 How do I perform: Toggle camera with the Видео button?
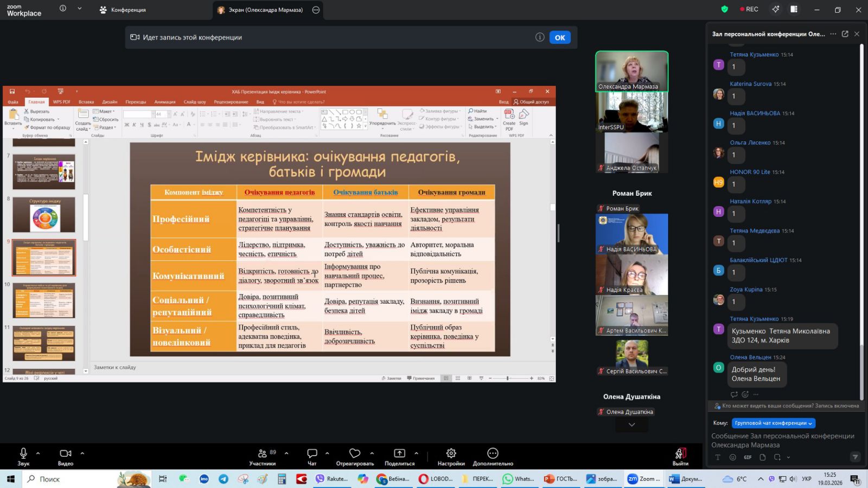65,456
